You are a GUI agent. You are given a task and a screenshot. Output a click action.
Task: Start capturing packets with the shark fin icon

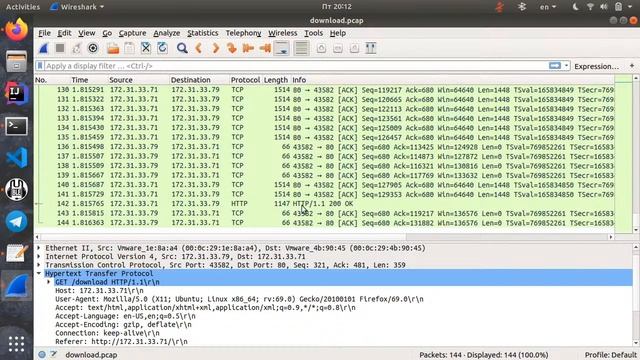tap(44, 48)
